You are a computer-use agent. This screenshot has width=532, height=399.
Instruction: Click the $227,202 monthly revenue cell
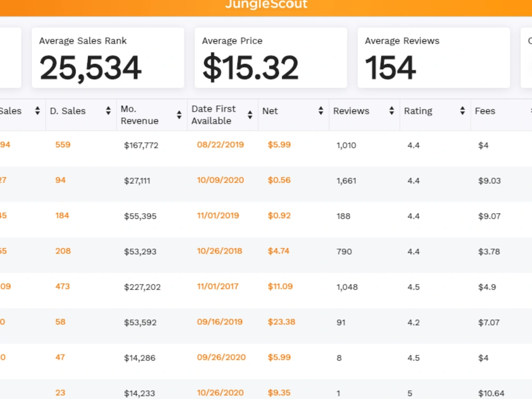click(143, 287)
